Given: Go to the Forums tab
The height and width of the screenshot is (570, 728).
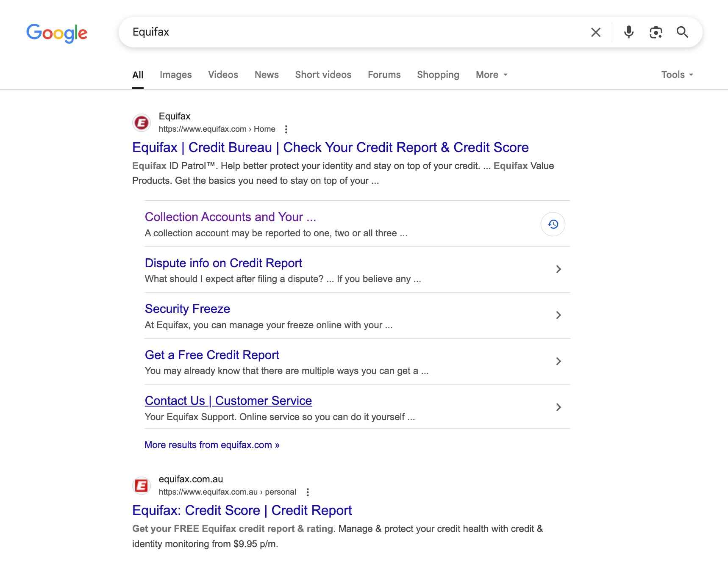Looking at the screenshot, I should (x=384, y=75).
